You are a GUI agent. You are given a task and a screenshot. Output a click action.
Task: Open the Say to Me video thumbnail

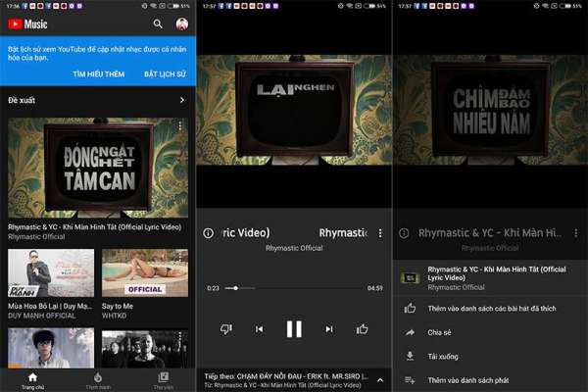145,271
